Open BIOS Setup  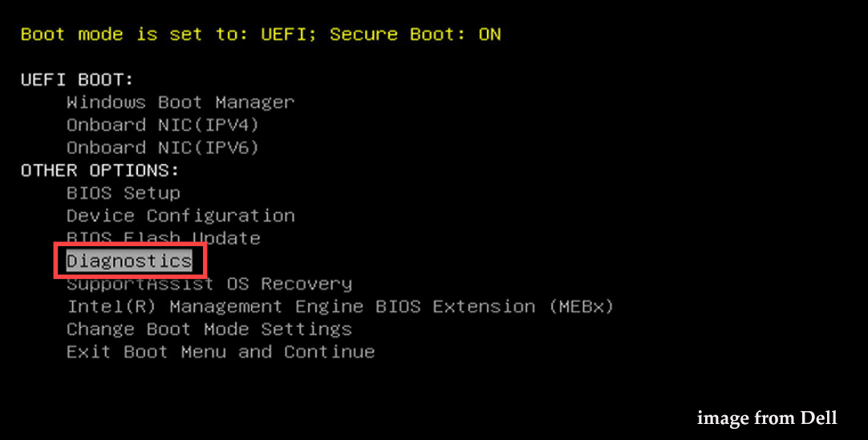[124, 193]
